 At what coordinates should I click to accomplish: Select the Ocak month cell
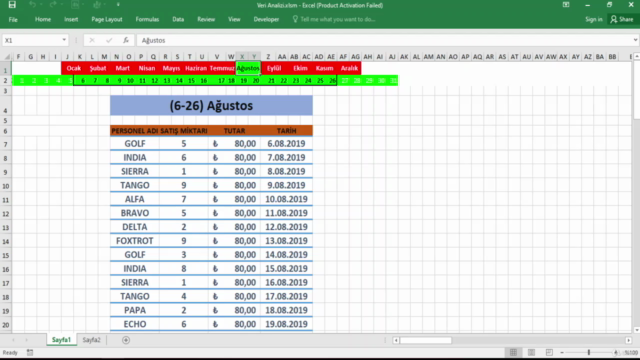pyautogui.click(x=73, y=68)
